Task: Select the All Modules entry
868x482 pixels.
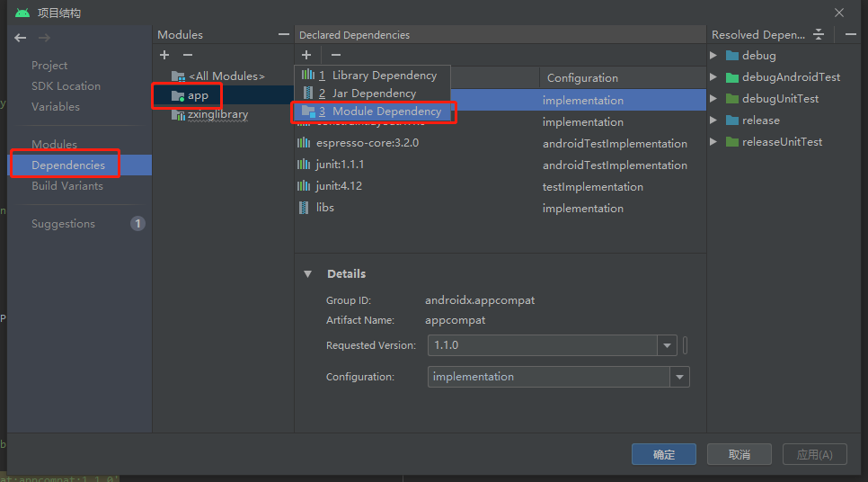Action: (x=218, y=76)
